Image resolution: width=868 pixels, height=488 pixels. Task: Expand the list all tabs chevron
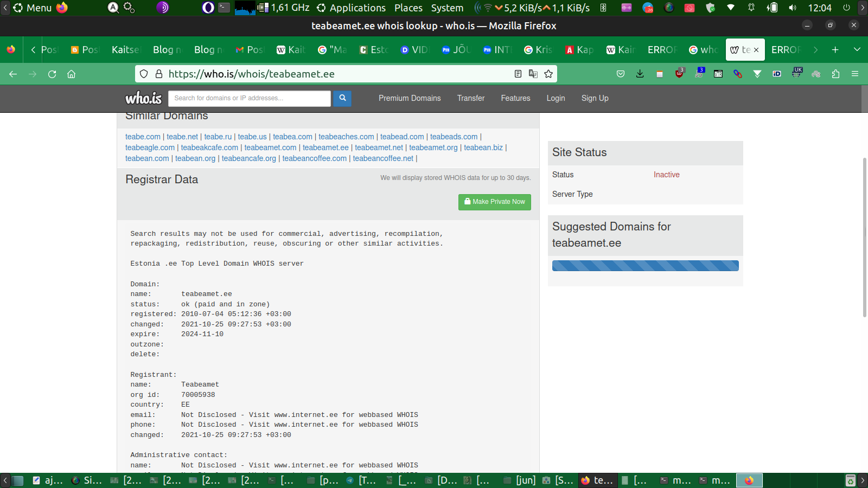click(857, 49)
